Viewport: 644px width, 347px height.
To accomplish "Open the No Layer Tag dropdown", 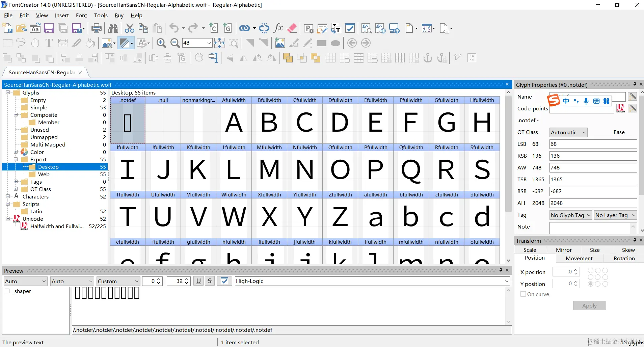I will tap(615, 215).
